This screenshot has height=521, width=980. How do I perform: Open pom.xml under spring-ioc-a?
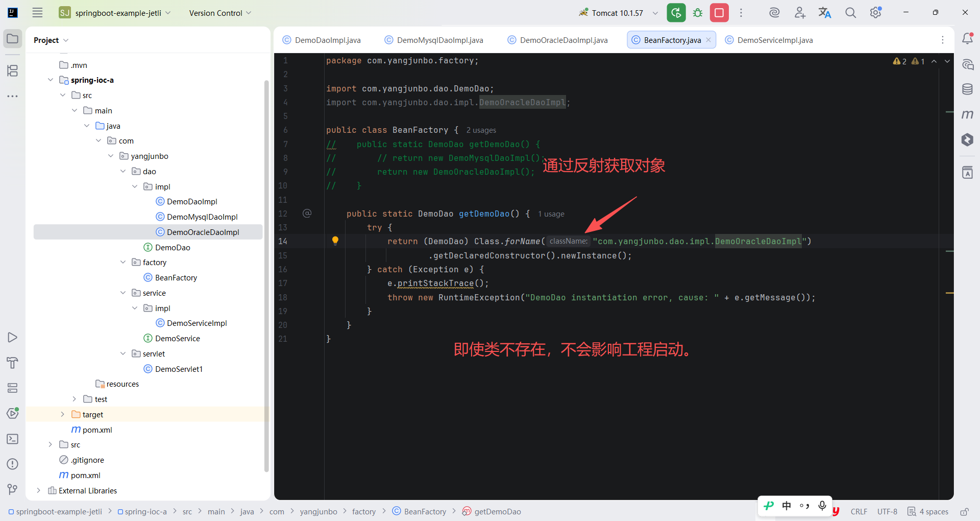coord(91,430)
